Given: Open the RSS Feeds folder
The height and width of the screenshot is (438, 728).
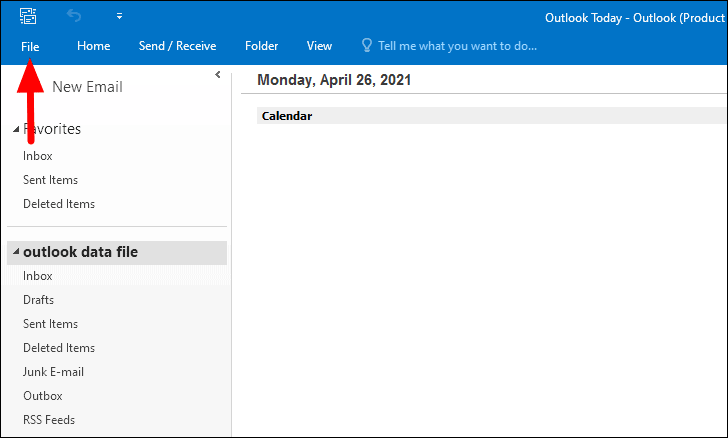Looking at the screenshot, I should click(x=49, y=420).
